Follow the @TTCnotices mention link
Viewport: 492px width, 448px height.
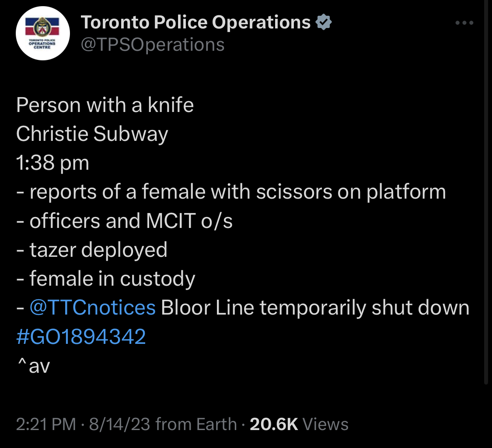[93, 308]
